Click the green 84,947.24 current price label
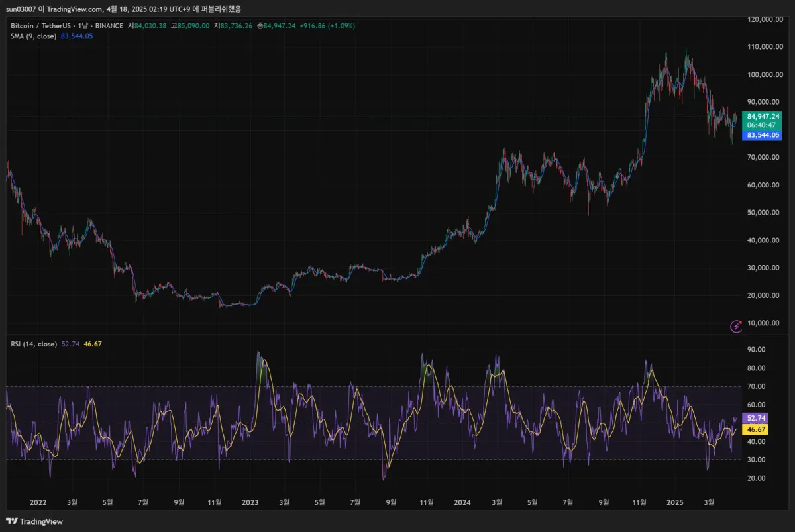795x532 pixels. pos(763,116)
